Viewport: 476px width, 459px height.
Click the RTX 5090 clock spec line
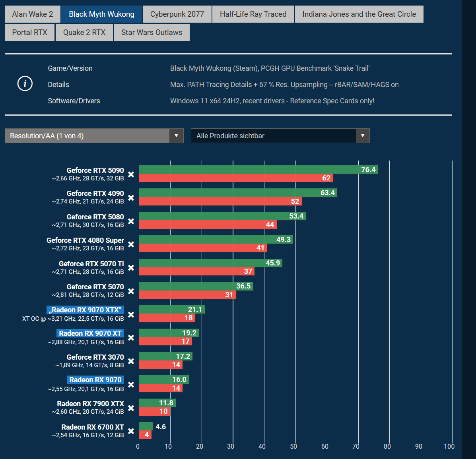point(88,178)
